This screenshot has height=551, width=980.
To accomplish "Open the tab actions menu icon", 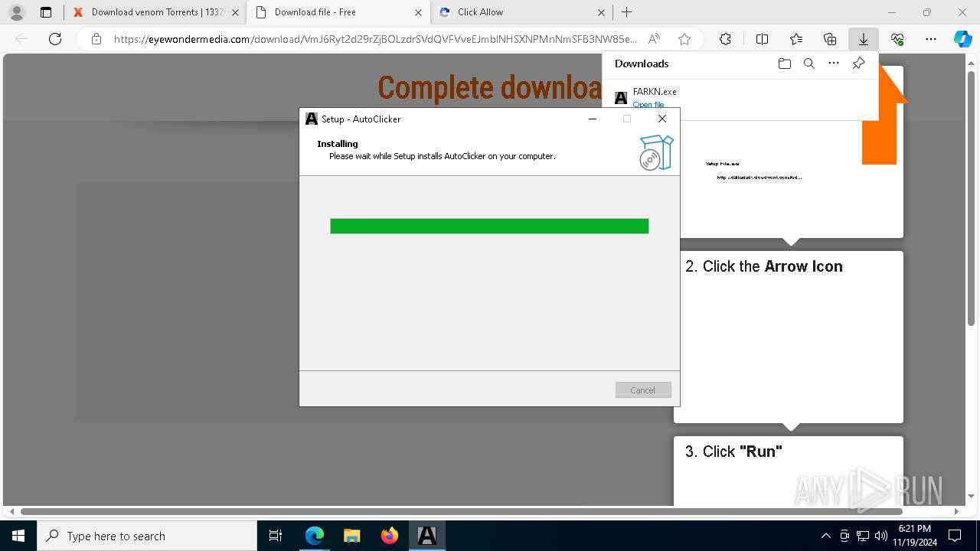I will (x=46, y=12).
